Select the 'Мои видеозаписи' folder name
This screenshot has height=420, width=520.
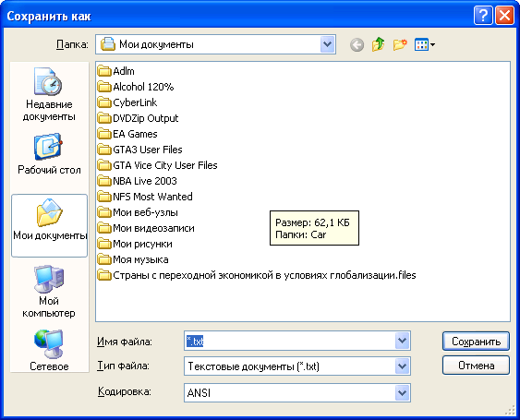pyautogui.click(x=153, y=228)
